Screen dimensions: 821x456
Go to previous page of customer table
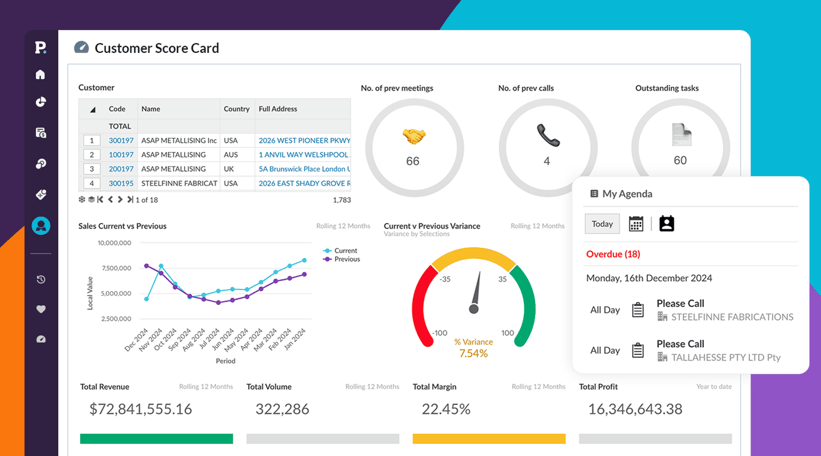coord(110,199)
